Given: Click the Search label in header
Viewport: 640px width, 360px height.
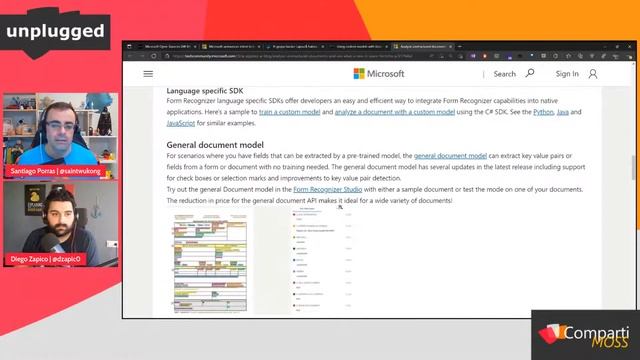Looking at the screenshot, I should point(504,74).
